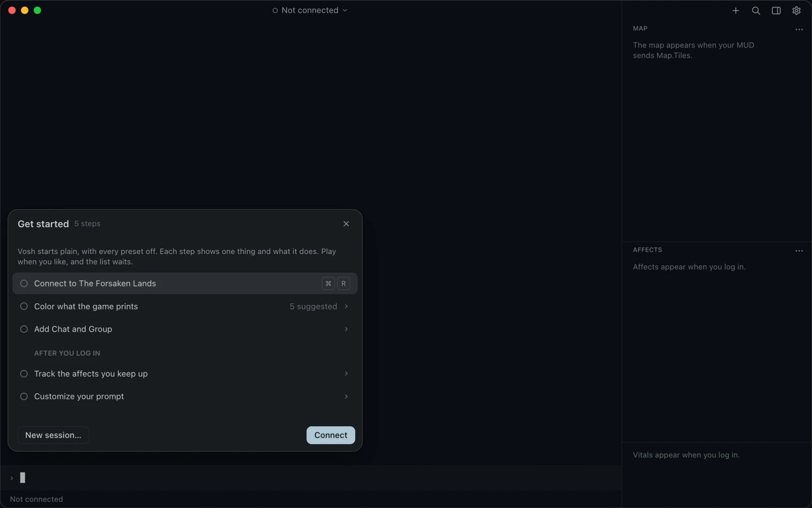This screenshot has width=812, height=508.
Task: Click the AFFECTS panel heading
Action: click(x=647, y=250)
